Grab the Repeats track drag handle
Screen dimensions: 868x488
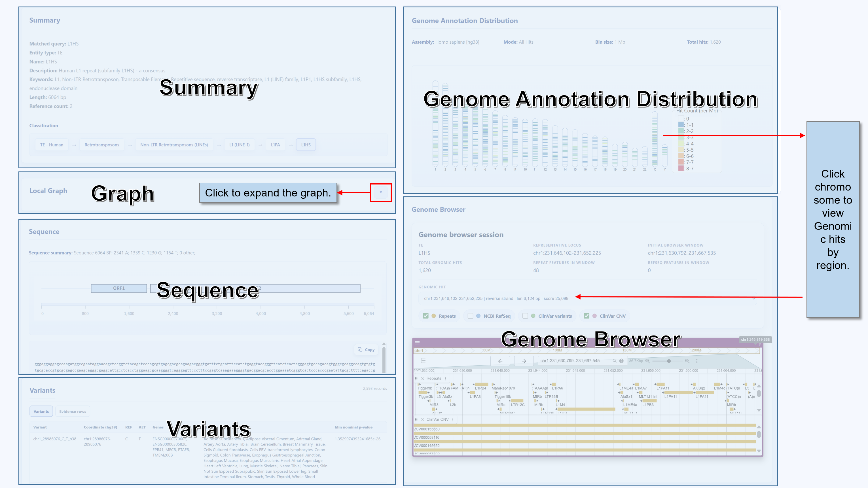coord(416,379)
